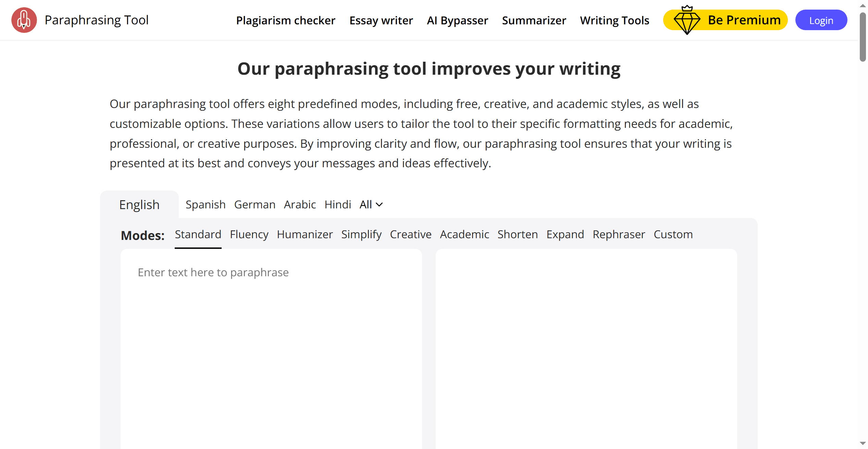Click the page vertical scrollbar thumb
868x449 pixels.
[x=863, y=38]
